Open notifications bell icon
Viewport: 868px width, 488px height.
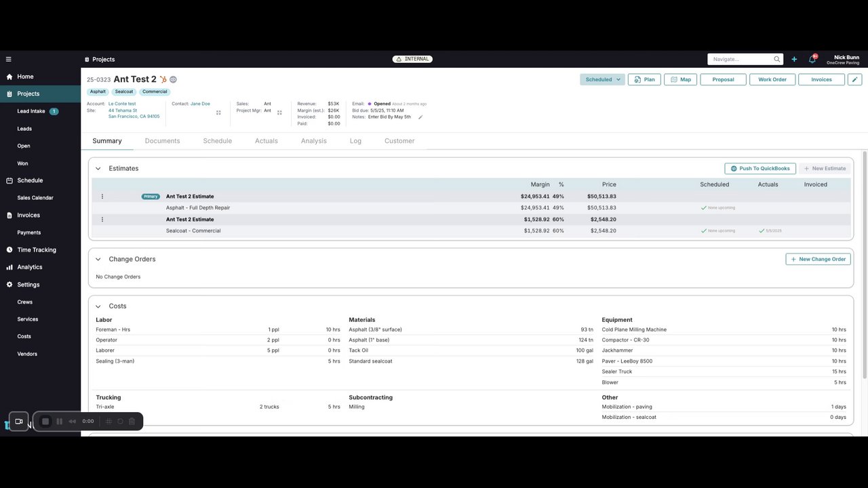(812, 59)
